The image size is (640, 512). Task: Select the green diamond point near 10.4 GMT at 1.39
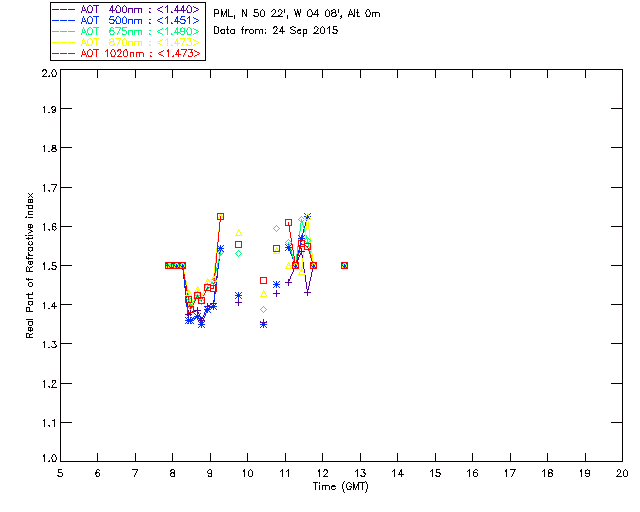tap(264, 309)
